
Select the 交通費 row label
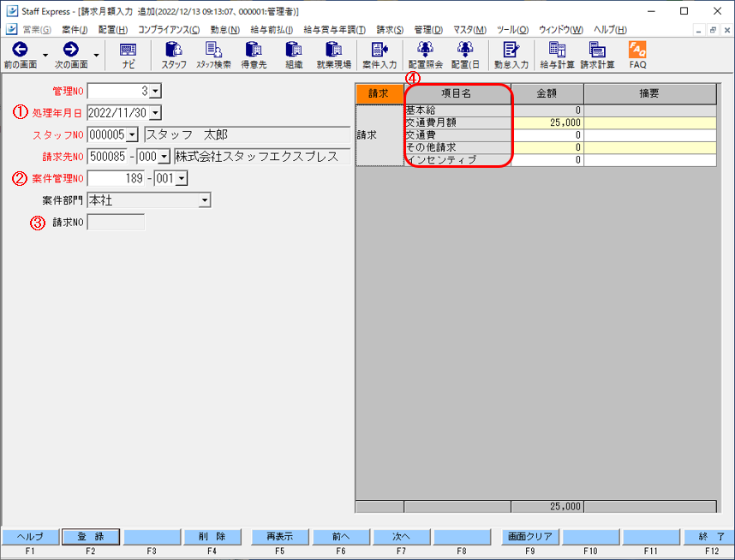[x=457, y=135]
